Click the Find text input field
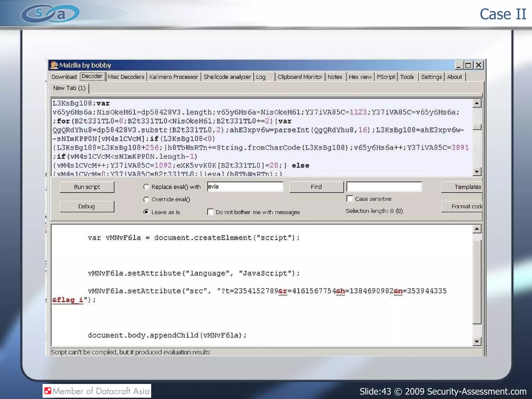This screenshot has height=399, width=532. (384, 187)
